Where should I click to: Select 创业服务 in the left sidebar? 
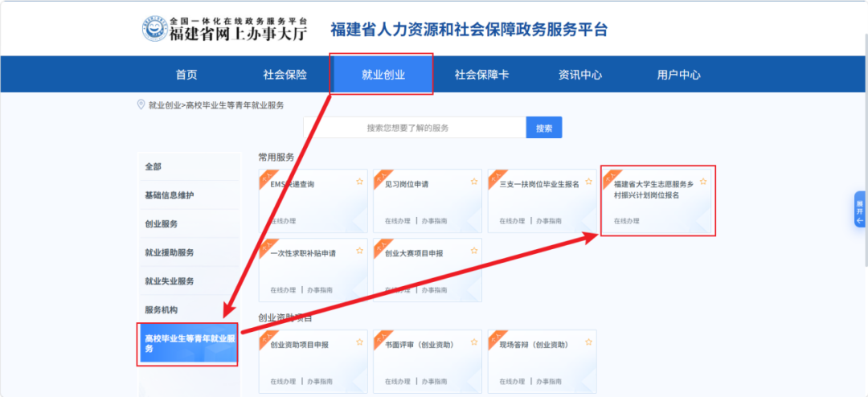coord(162,223)
